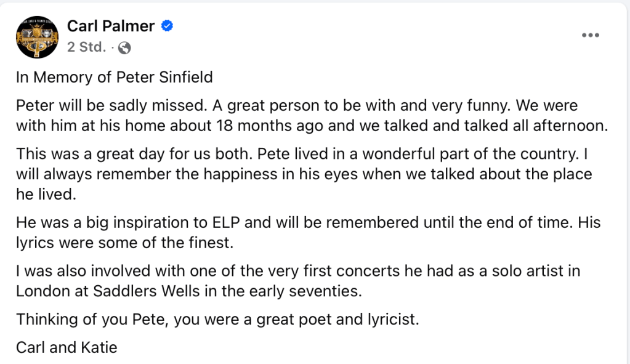Click the 'Carl and Katie' signature line
Screen dimensions: 630x364
point(67,347)
